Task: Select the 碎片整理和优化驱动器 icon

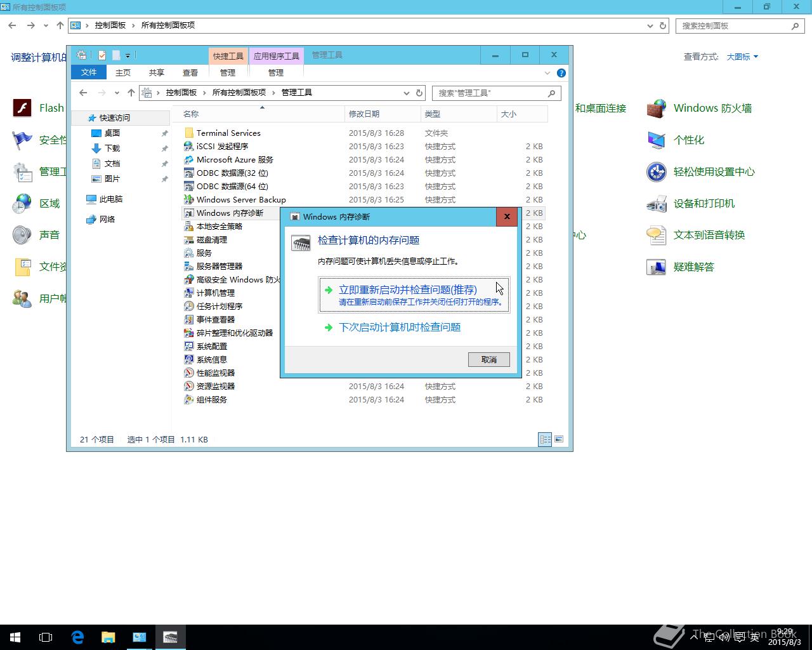Action: 188,333
